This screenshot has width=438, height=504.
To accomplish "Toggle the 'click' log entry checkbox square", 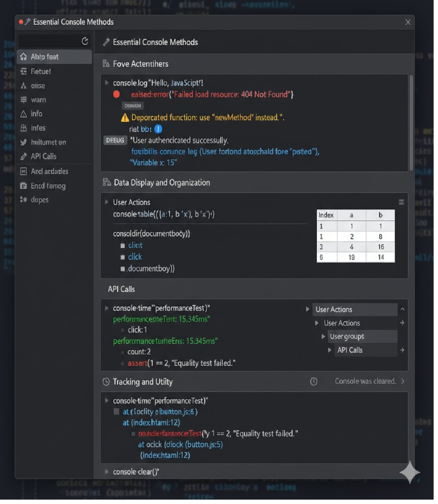I will [123, 257].
